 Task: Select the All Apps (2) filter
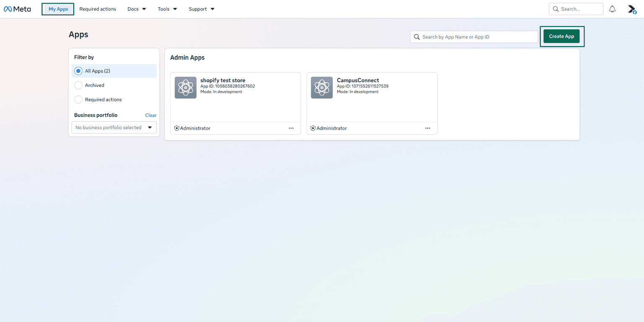pos(114,71)
